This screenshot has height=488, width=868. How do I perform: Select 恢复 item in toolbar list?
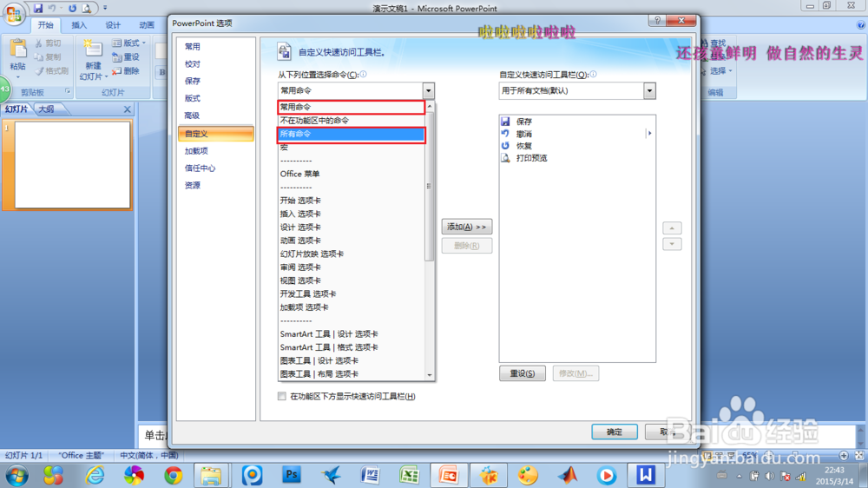point(577,146)
